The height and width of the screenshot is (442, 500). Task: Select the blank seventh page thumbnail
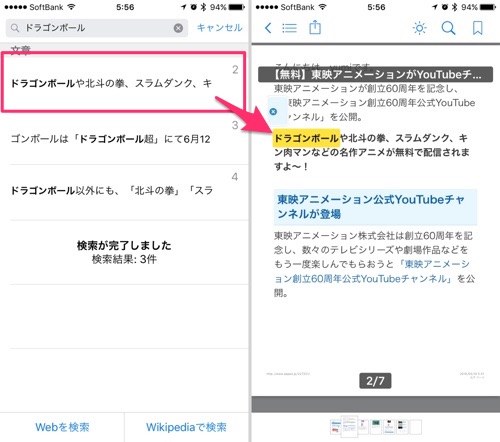416,427
